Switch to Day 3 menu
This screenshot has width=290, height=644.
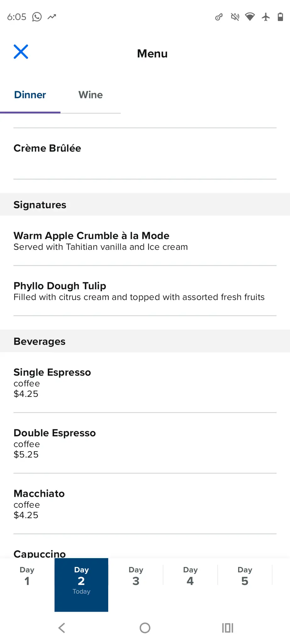point(136,576)
